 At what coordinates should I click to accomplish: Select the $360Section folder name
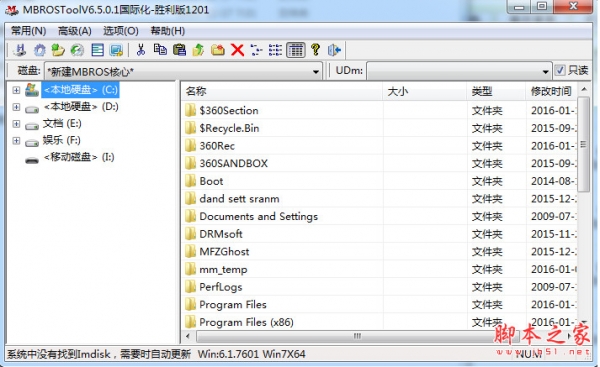coord(229,110)
